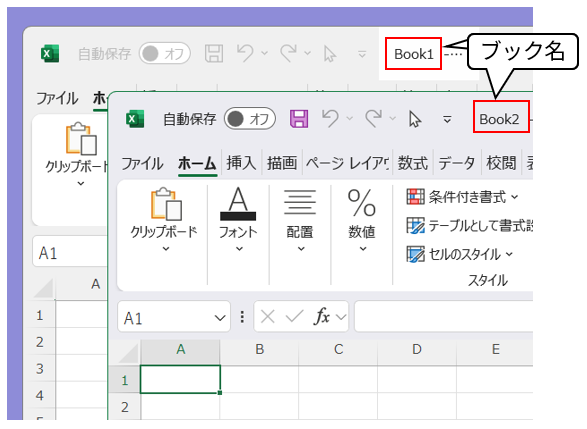This screenshot has width=587, height=429.
Task: Click the purple Save icon in Book2
Action: [x=299, y=119]
